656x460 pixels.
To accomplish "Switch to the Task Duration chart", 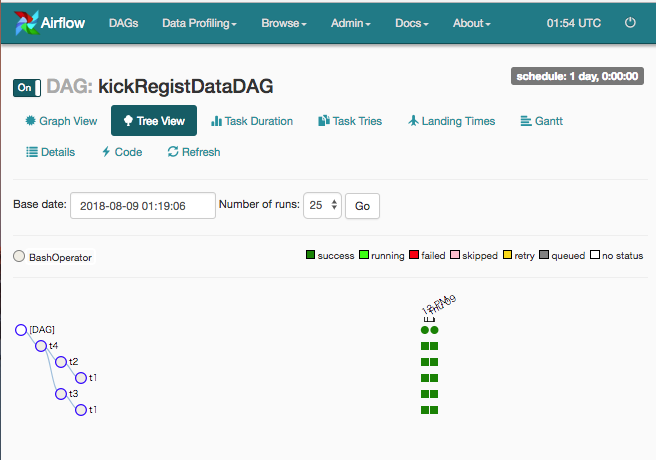I will (x=252, y=121).
